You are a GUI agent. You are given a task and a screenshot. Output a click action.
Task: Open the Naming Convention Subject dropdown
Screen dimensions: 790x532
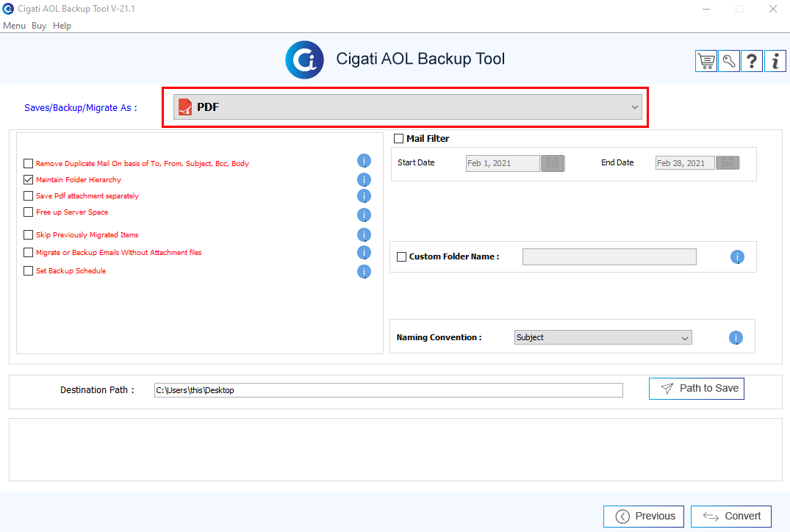[x=603, y=337]
